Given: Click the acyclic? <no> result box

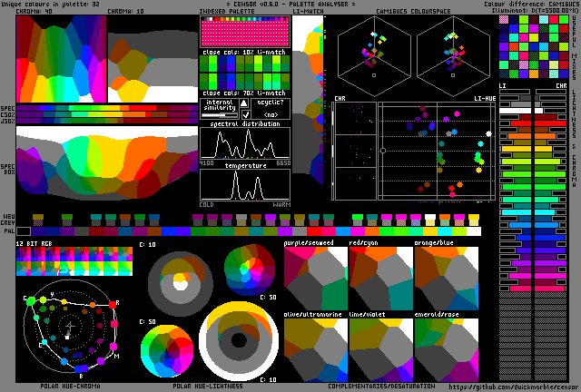Looking at the screenshot, I should coord(271,109).
